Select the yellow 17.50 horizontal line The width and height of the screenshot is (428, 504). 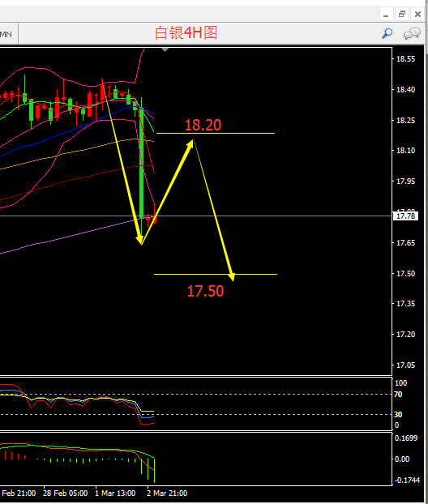click(x=216, y=274)
